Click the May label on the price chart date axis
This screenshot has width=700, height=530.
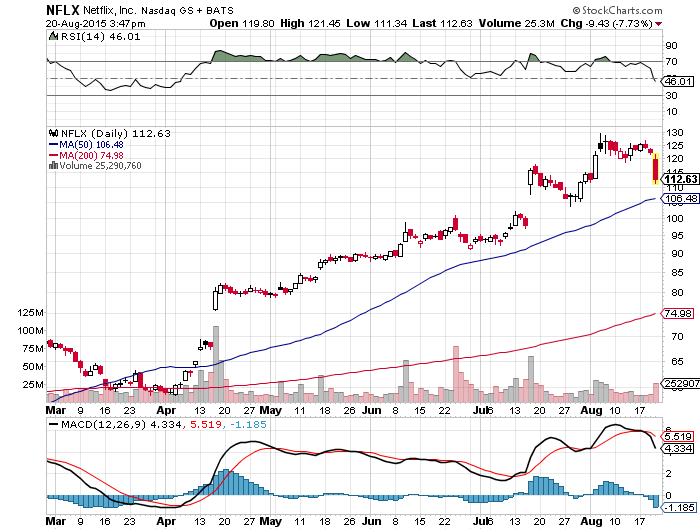coord(271,410)
